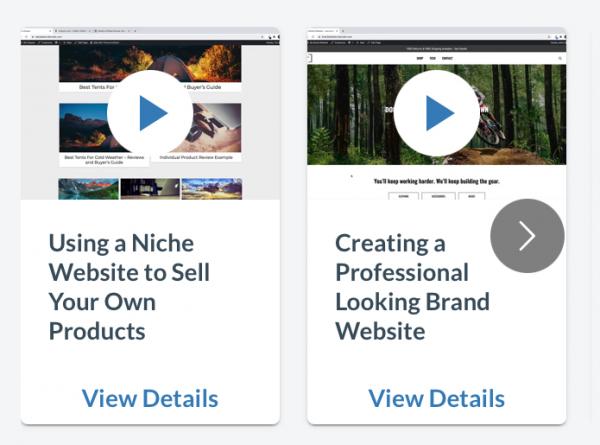Click the "Creating a Professional Looking Brand Website" title
Image resolution: width=600 pixels, height=445 pixels.
click(x=412, y=287)
